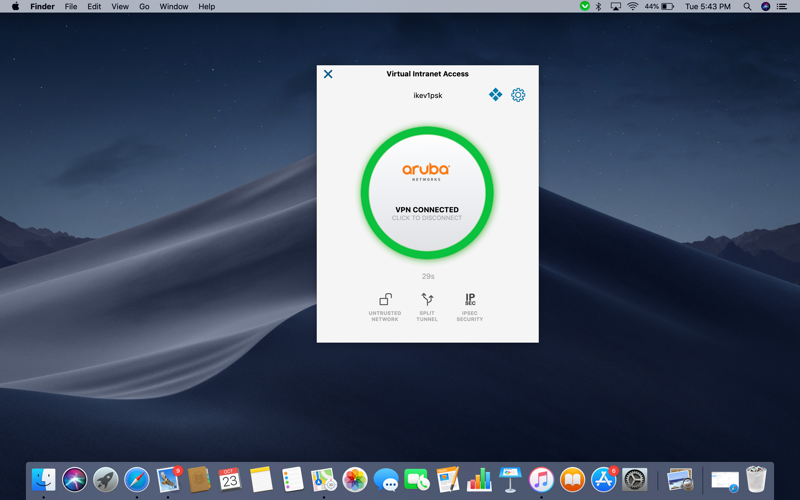Click the Tue 5:43 PM clock
The image size is (800, 500).
(x=708, y=6)
